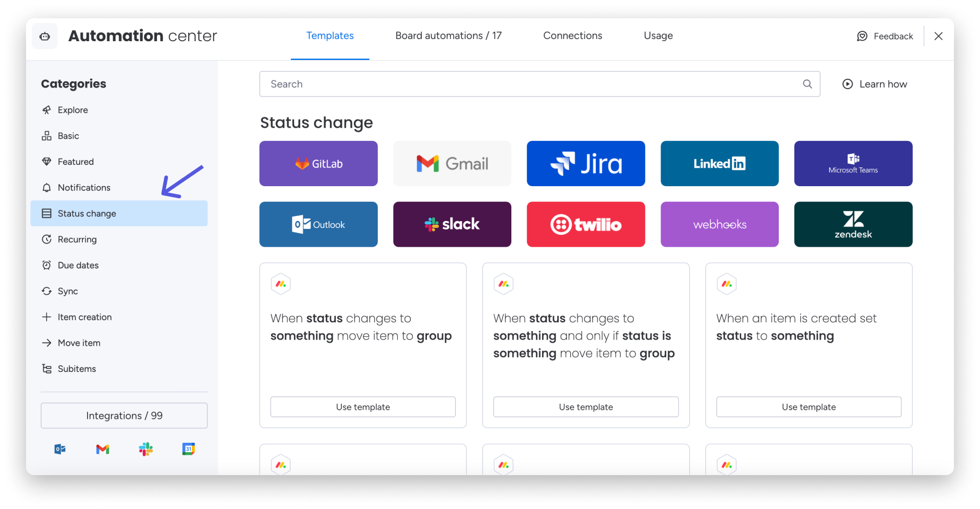
Task: Open the Twilio integration
Action: 585,224
